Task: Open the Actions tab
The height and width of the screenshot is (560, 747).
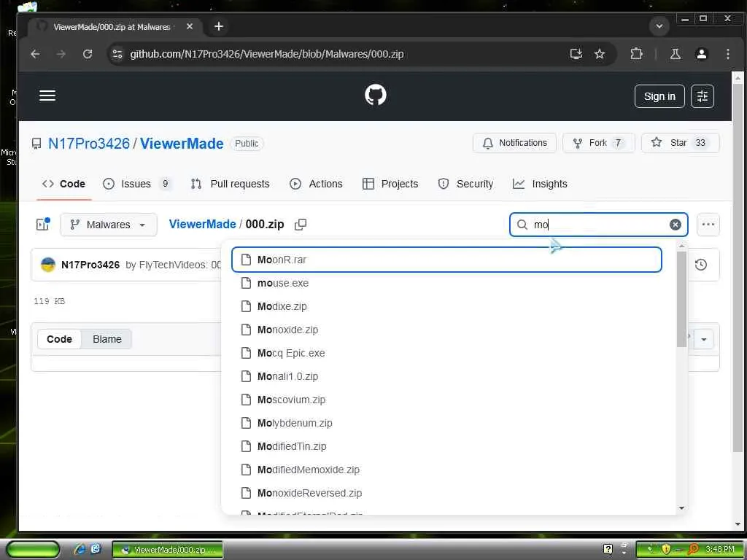Action: pos(317,184)
